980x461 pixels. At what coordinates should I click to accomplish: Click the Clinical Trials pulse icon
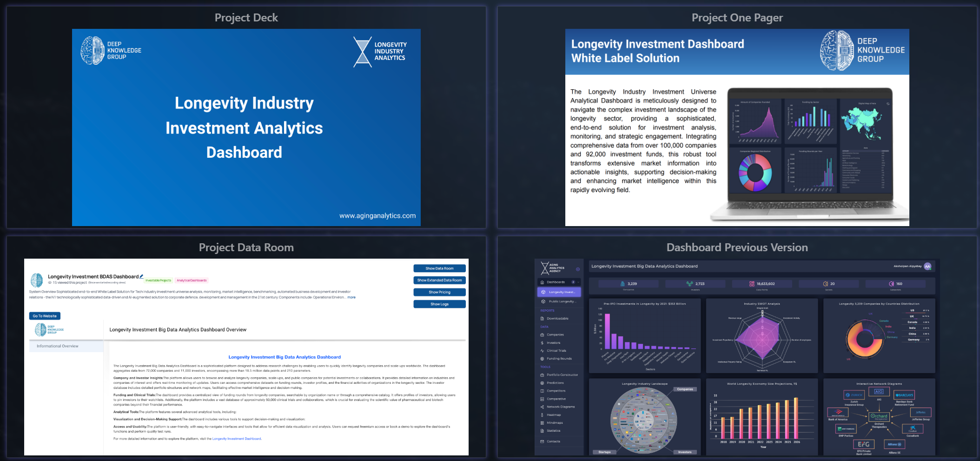tap(542, 351)
